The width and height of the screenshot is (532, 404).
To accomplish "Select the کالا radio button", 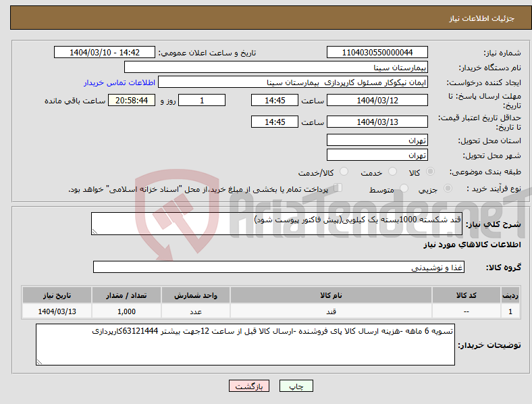I will point(430,172).
